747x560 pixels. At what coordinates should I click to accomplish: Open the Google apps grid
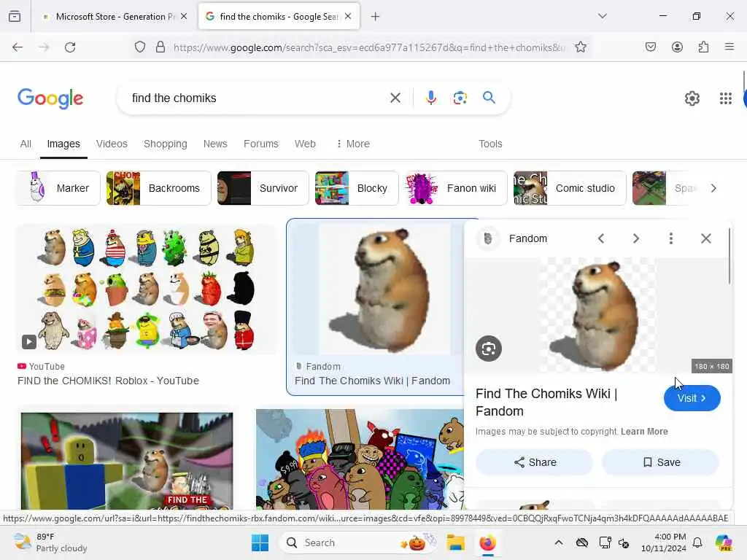pyautogui.click(x=725, y=98)
